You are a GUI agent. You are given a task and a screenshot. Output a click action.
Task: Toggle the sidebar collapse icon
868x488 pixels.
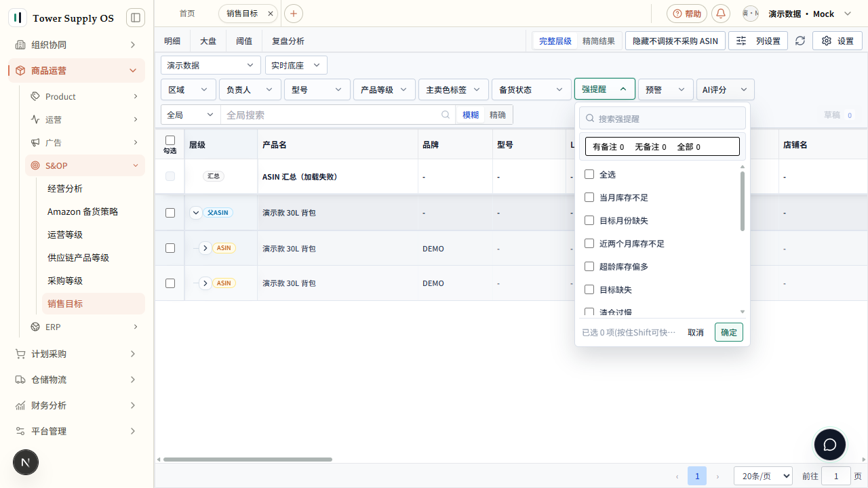click(136, 18)
